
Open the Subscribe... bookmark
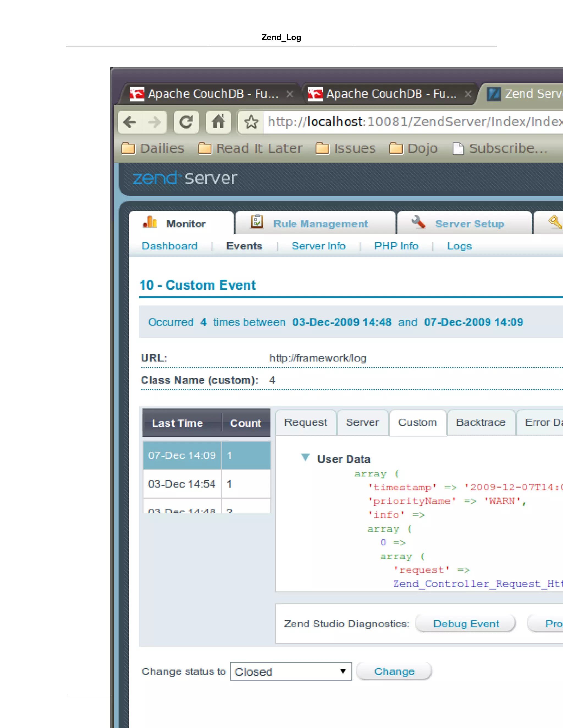click(500, 148)
